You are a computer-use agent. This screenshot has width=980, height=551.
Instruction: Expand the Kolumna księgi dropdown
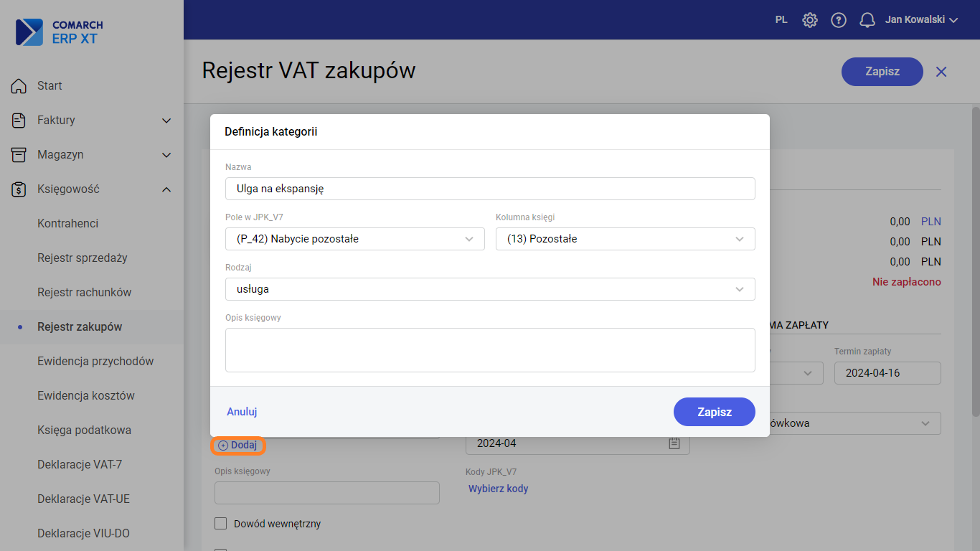pyautogui.click(x=625, y=239)
